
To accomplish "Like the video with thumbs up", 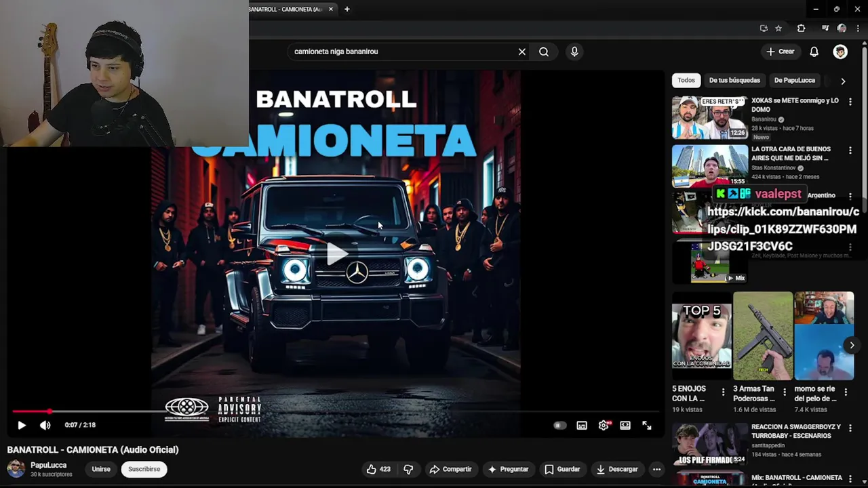I will [378, 469].
